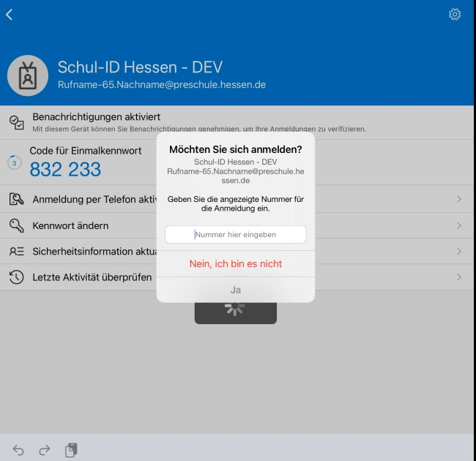Go back using the top-left arrow

pyautogui.click(x=10, y=15)
